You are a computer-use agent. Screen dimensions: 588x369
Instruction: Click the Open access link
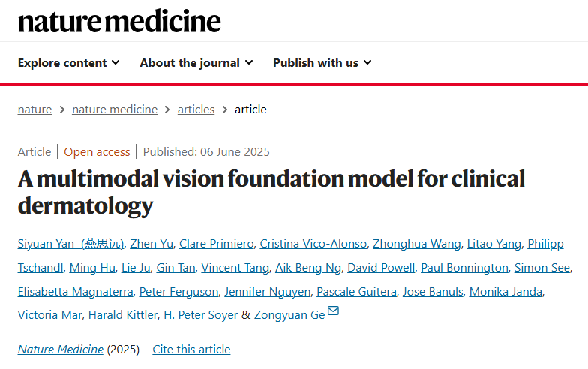coord(97,151)
